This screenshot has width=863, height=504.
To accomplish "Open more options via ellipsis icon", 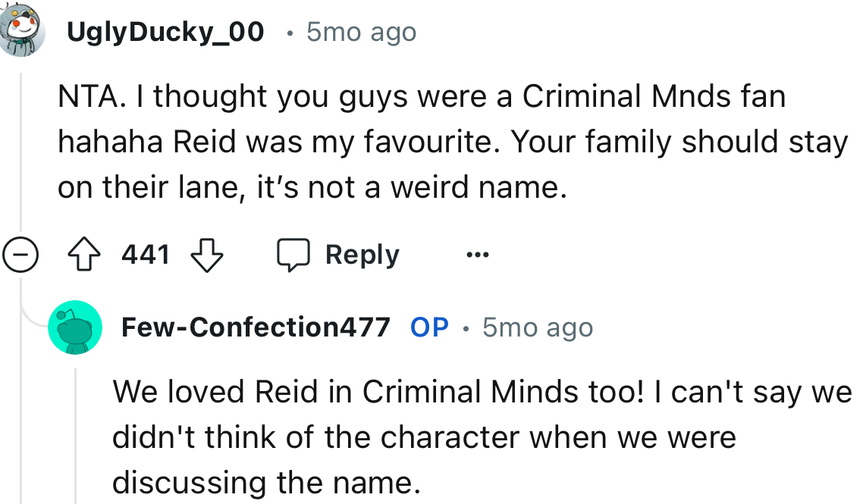I will pos(478,255).
